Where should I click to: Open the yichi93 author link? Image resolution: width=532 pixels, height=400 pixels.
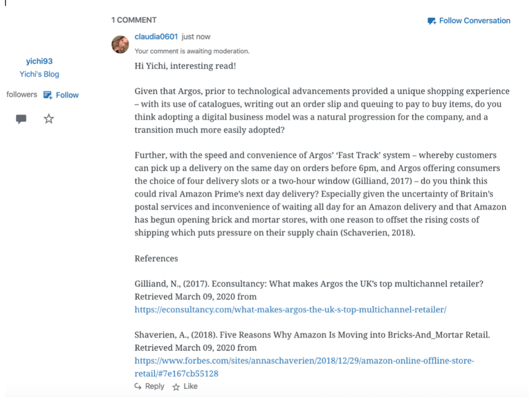(x=40, y=61)
